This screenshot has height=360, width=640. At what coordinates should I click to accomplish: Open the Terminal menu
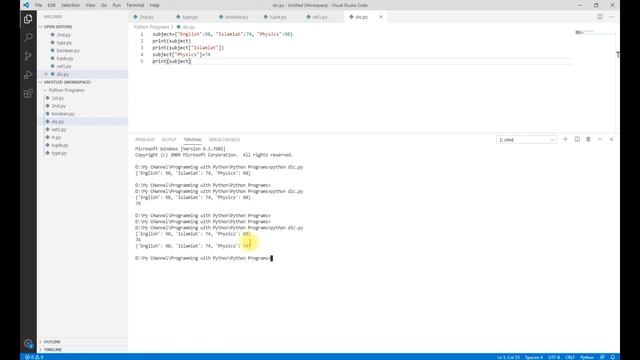click(135, 5)
